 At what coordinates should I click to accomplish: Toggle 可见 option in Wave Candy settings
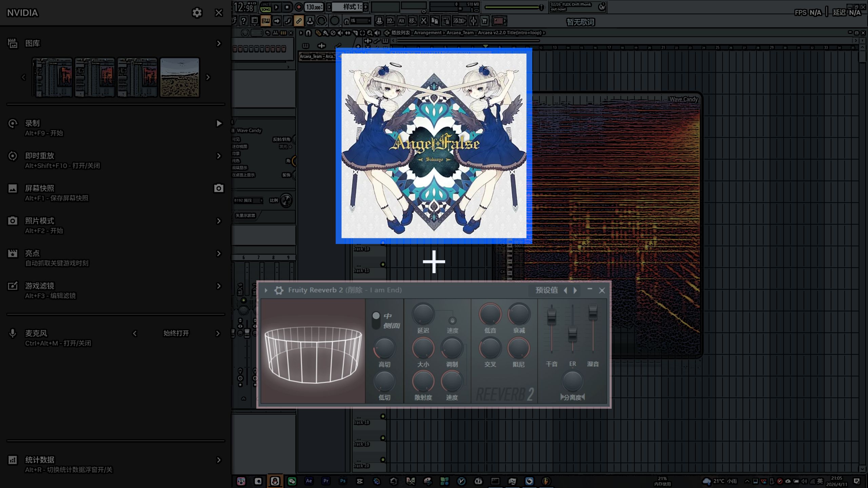pos(236,139)
